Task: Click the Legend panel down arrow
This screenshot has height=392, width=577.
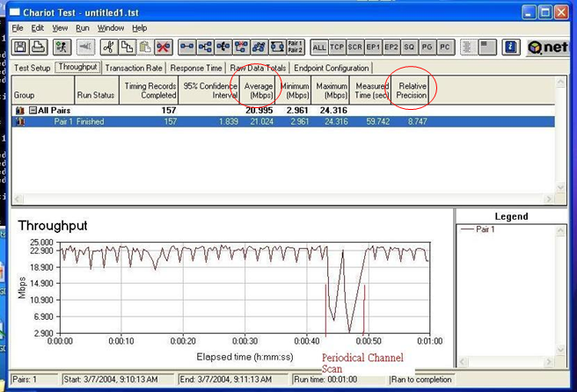Action: coord(560,349)
